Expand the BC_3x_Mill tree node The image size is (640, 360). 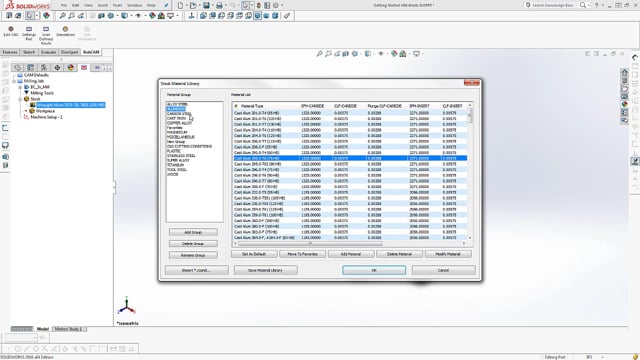pyautogui.click(x=20, y=87)
